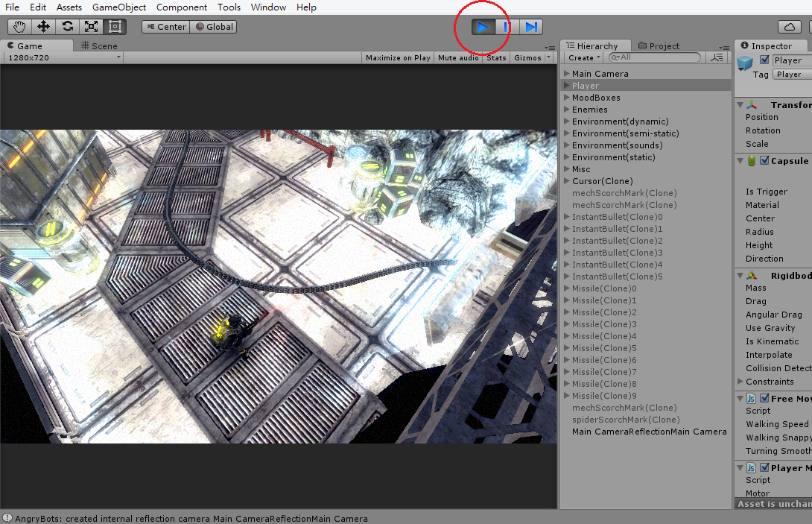
Task: Click the Player cube object icon
Action: pyautogui.click(x=745, y=63)
